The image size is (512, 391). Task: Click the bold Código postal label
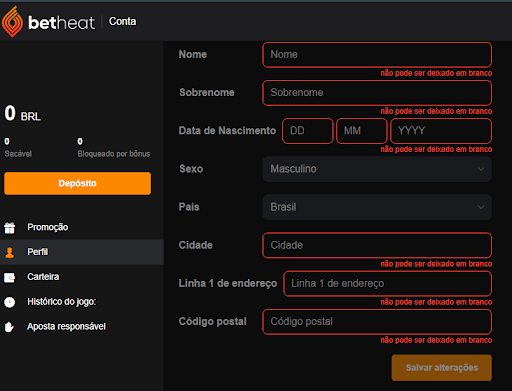click(x=213, y=321)
